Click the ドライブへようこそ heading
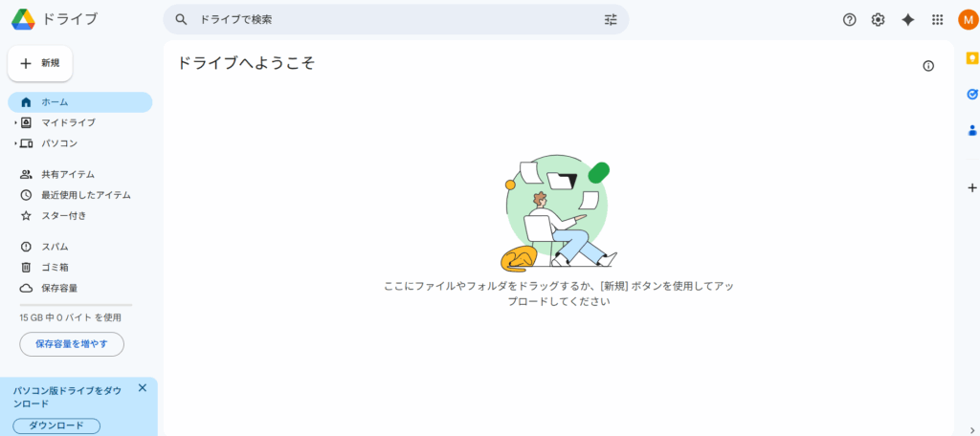 246,63
